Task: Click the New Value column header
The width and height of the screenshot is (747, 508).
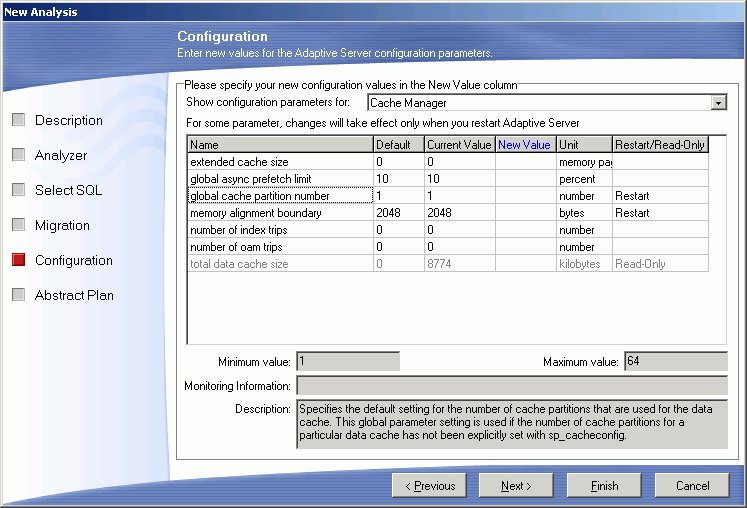Action: click(525, 145)
